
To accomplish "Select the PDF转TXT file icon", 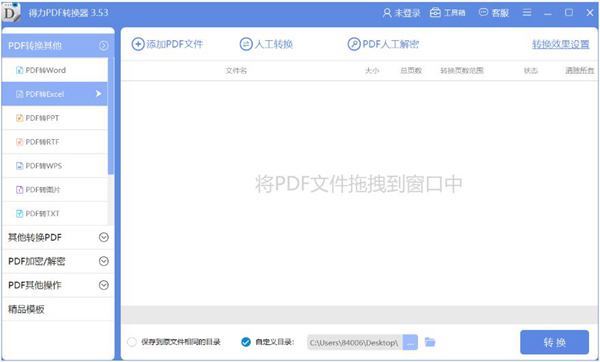I will click(20, 214).
